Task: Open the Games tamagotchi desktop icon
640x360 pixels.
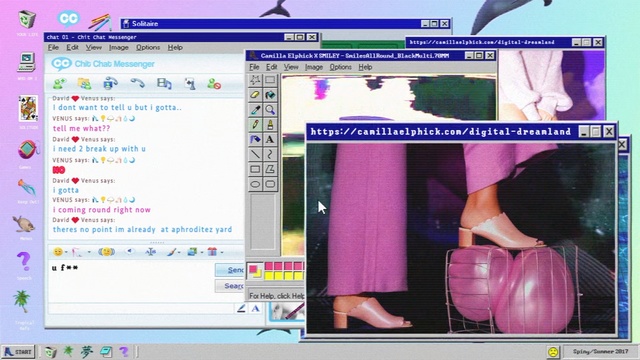Action: (x=28, y=150)
